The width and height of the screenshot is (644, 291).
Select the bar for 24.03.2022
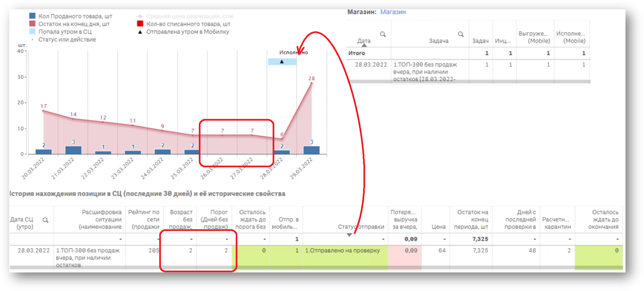pos(163,151)
